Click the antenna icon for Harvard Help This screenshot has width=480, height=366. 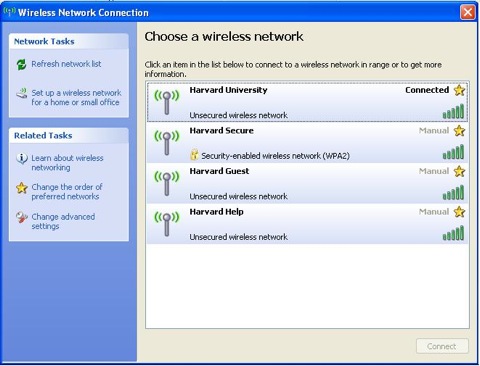167,224
